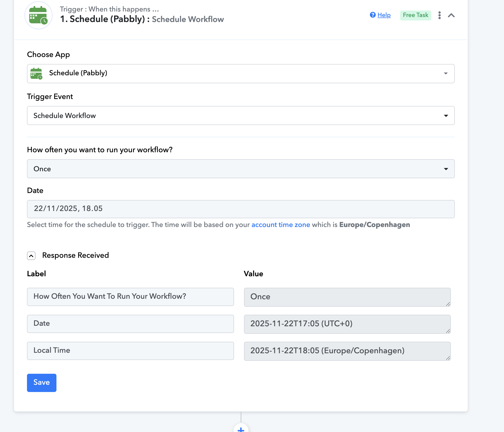Click the resize handle of Once value box
Viewport: 504px width, 432px height.
click(x=448, y=304)
